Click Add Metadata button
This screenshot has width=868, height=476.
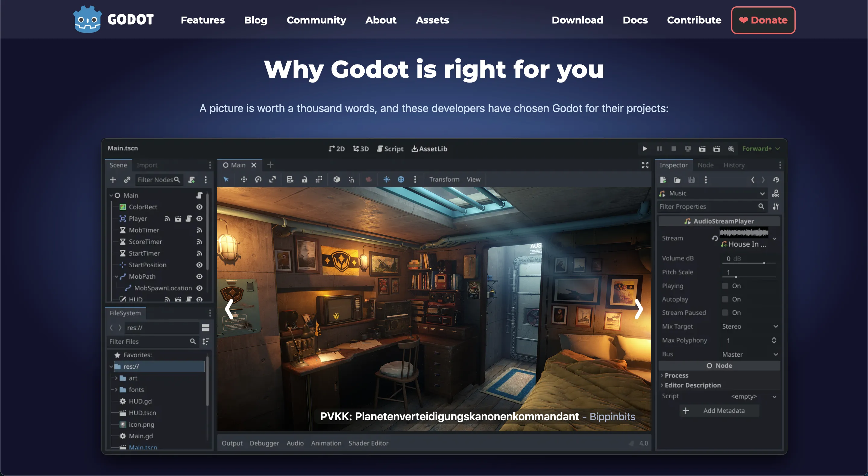pyautogui.click(x=719, y=411)
